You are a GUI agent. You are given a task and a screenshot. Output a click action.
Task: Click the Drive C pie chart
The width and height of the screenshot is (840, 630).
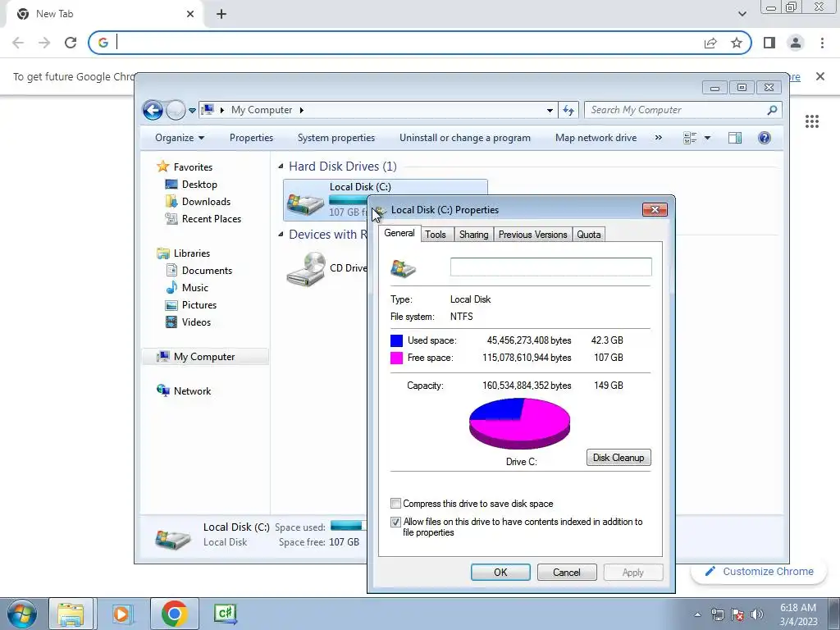519,423
